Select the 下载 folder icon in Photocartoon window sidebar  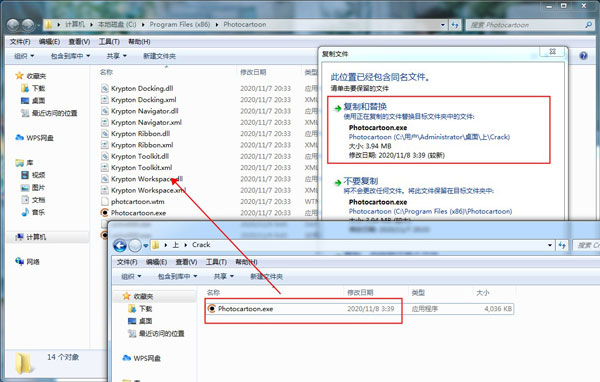coord(25,88)
